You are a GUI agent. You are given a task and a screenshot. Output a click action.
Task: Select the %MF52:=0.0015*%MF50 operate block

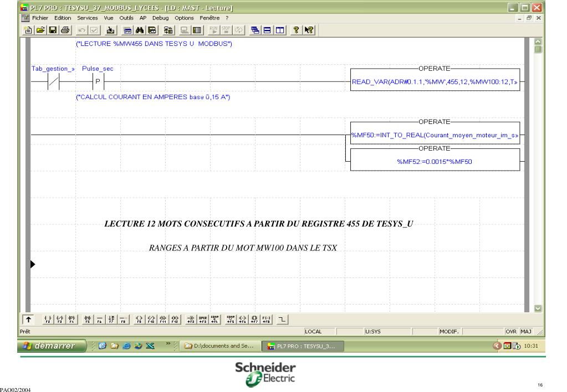click(435, 159)
